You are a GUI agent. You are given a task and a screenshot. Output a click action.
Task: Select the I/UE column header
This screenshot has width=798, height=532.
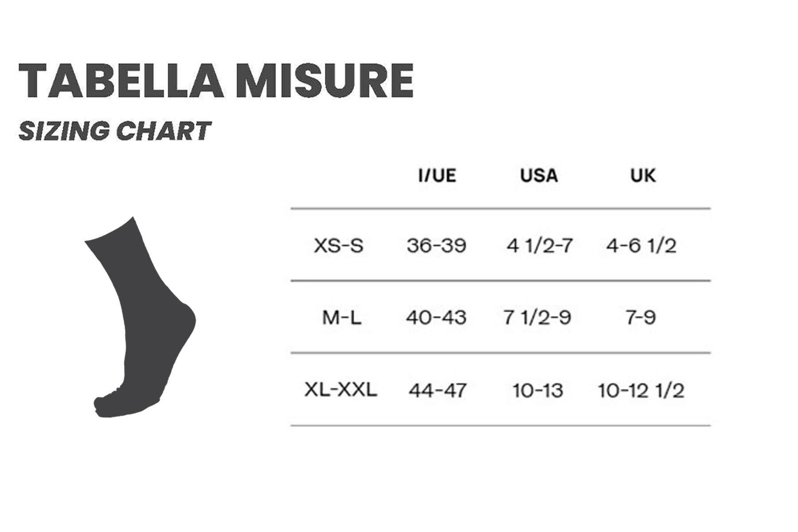[x=437, y=176]
